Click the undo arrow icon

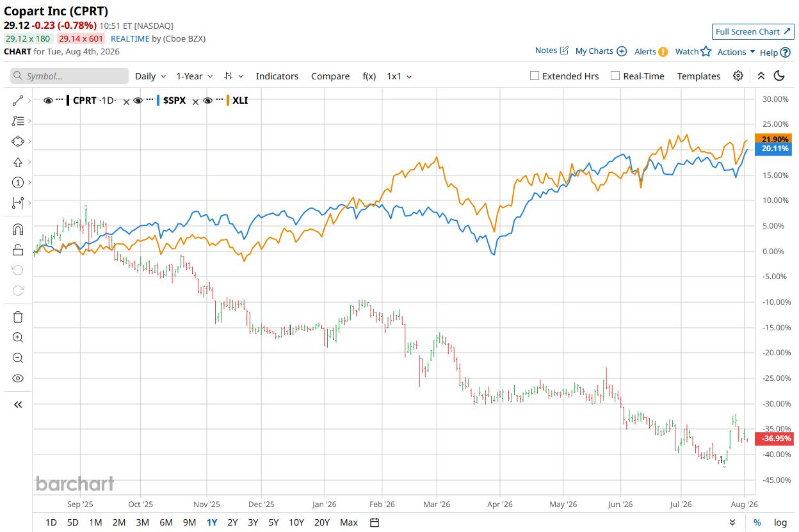[18, 270]
